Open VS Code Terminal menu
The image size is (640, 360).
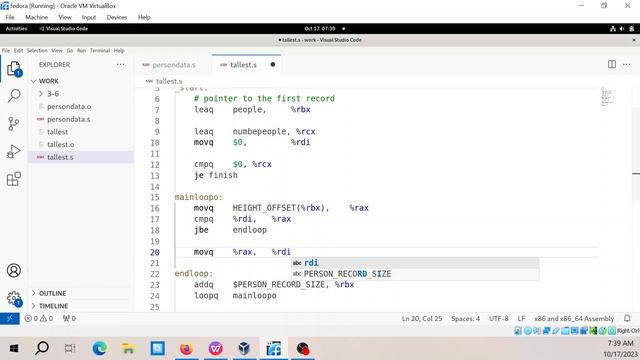click(x=100, y=51)
